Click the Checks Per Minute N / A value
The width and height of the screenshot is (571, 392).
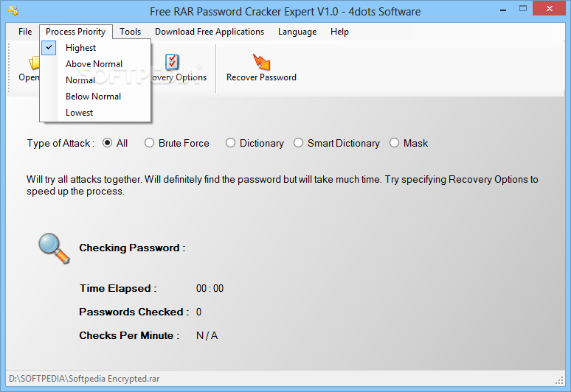(207, 336)
